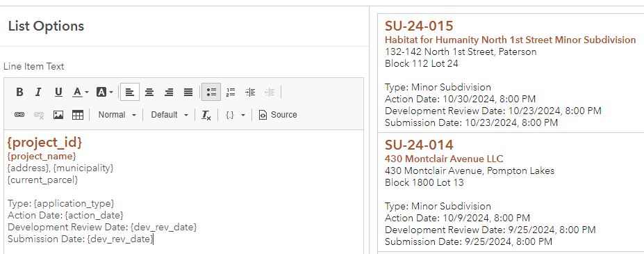Toggle numbered list
Viewport: 644px width, 254px height.
pyautogui.click(x=231, y=92)
